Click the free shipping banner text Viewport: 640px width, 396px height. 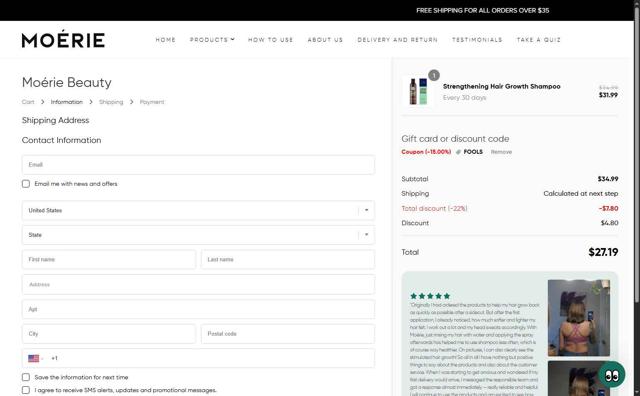pyautogui.click(x=482, y=11)
